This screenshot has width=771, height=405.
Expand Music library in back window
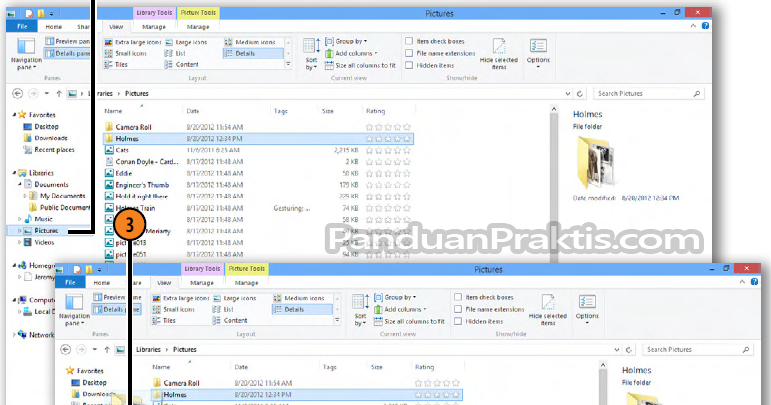pyautogui.click(x=20, y=219)
